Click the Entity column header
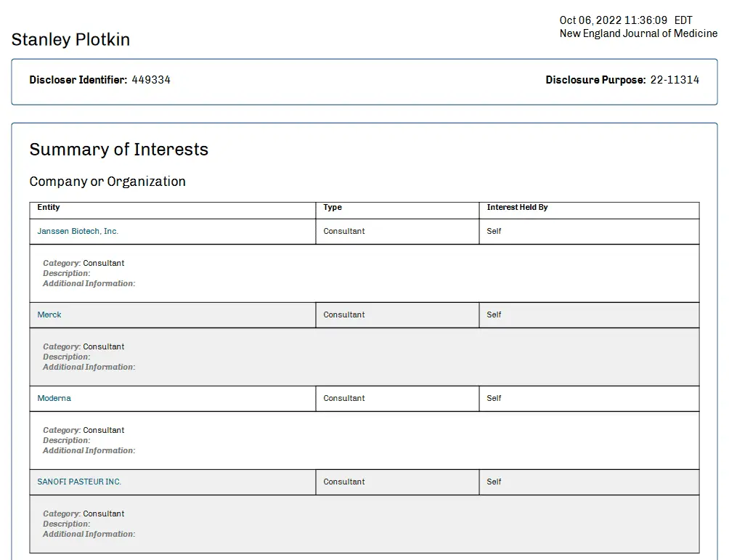The width and height of the screenshot is (729, 560). [x=49, y=208]
